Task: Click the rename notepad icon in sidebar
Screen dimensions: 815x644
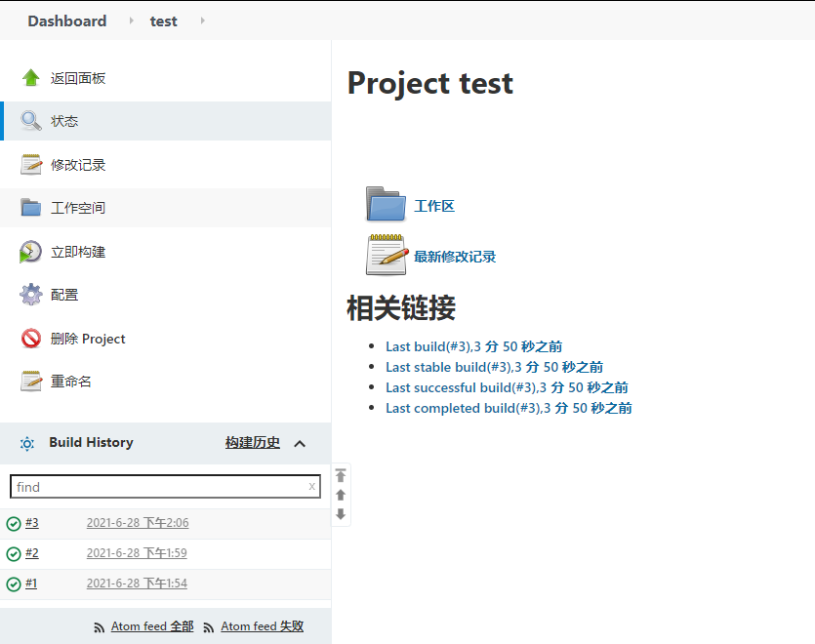Action: (x=31, y=382)
